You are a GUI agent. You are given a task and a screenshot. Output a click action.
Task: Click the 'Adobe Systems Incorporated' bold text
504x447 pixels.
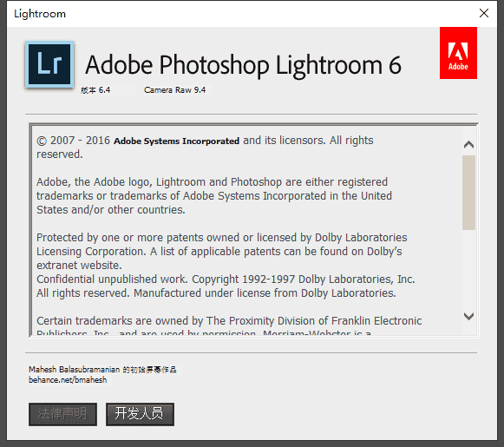176,141
